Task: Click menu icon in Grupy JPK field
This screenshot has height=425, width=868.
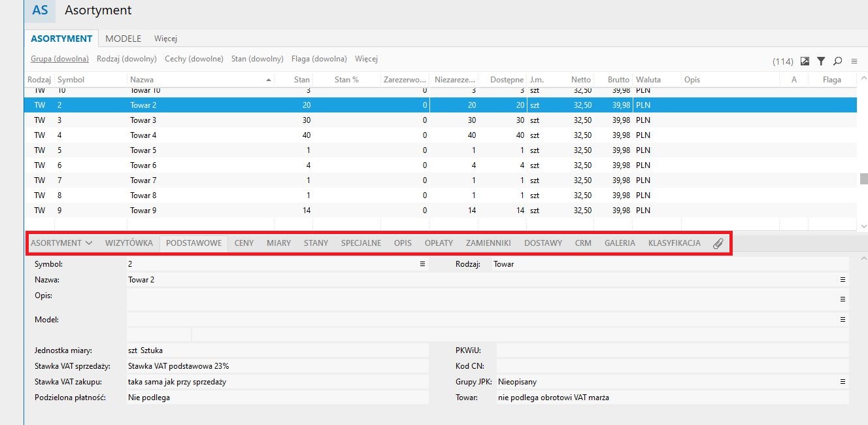Action: tap(843, 381)
